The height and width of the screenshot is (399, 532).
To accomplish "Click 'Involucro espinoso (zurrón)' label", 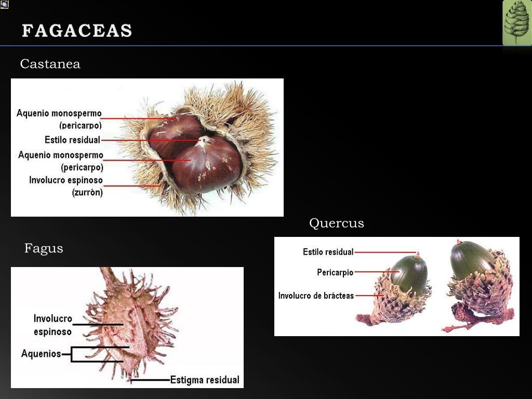I will point(66,187).
